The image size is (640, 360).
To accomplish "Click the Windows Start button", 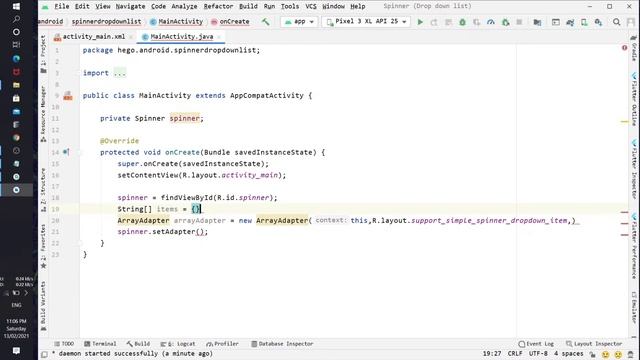I will click(x=16, y=6).
